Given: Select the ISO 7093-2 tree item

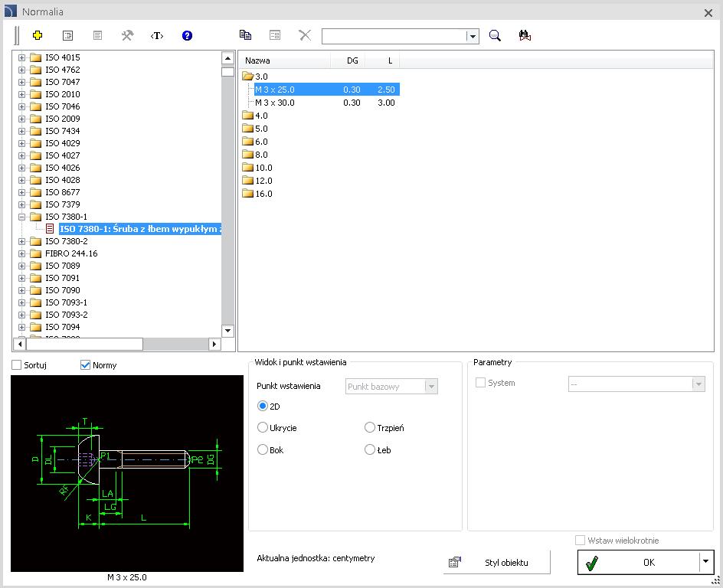Looking at the screenshot, I should pos(67,315).
